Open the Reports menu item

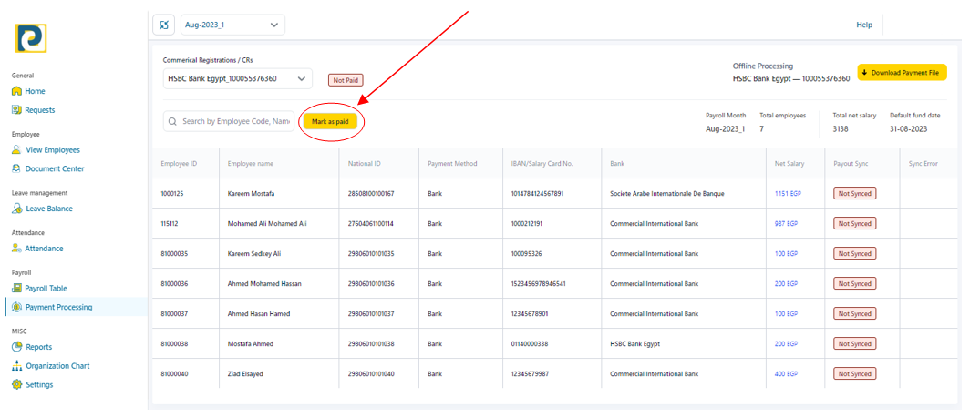38,347
